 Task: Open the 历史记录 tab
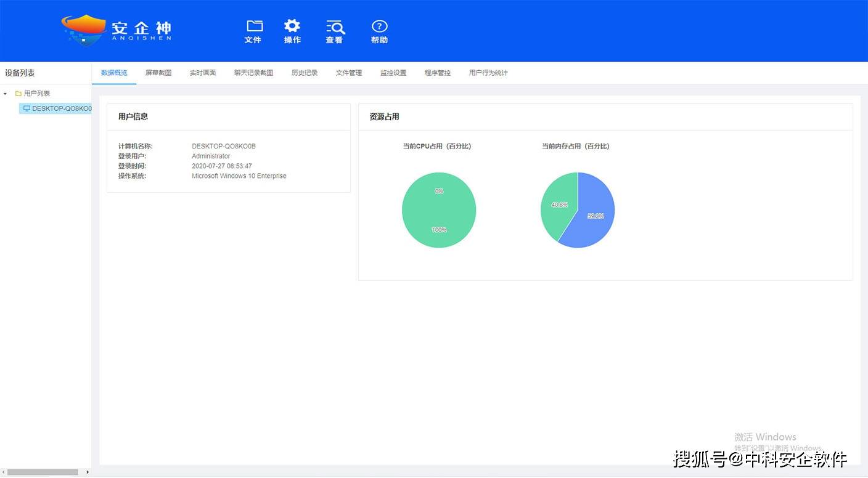(305, 73)
